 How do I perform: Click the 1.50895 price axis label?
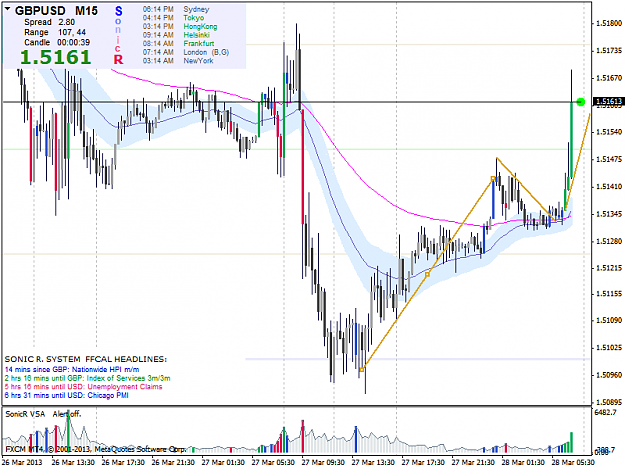coord(609,402)
